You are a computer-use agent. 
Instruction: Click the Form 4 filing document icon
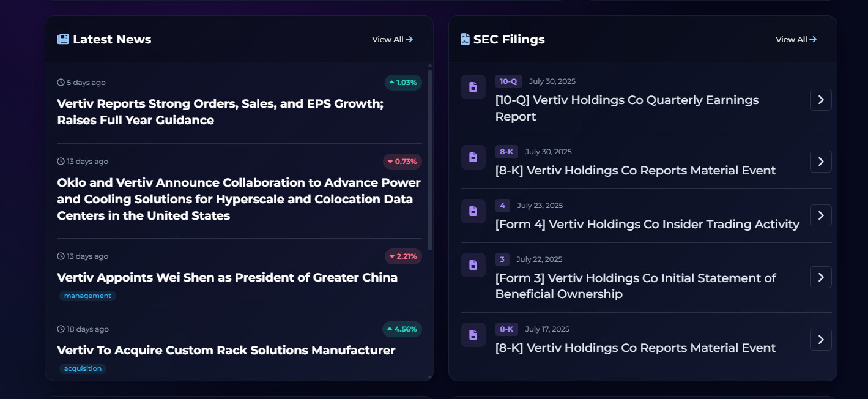473,211
